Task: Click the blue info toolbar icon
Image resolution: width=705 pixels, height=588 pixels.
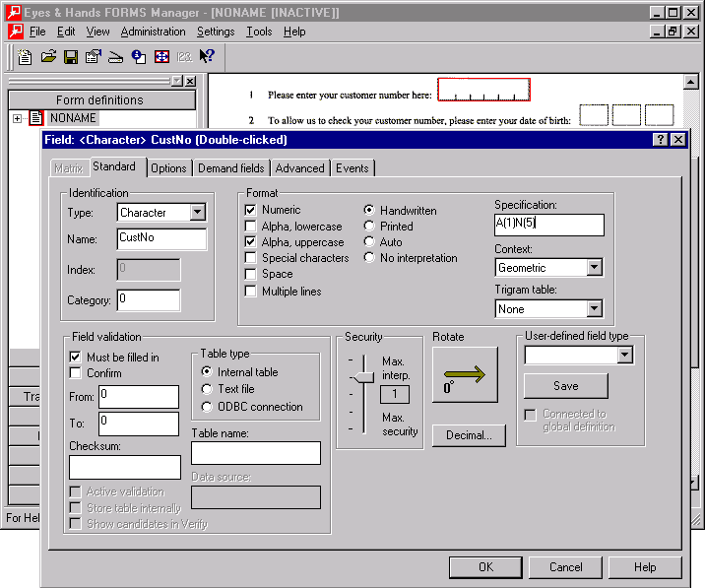Action: pyautogui.click(x=139, y=57)
